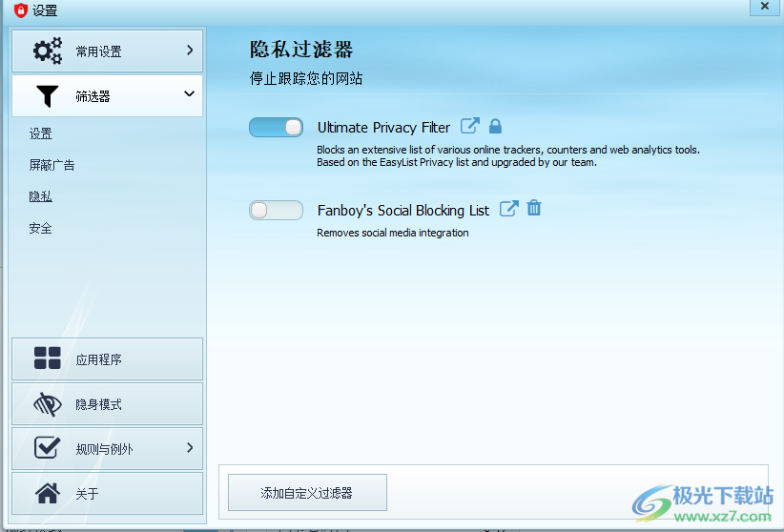The width and height of the screenshot is (784, 532).
Task: Click the red shield app icon in title bar
Action: coord(20,10)
